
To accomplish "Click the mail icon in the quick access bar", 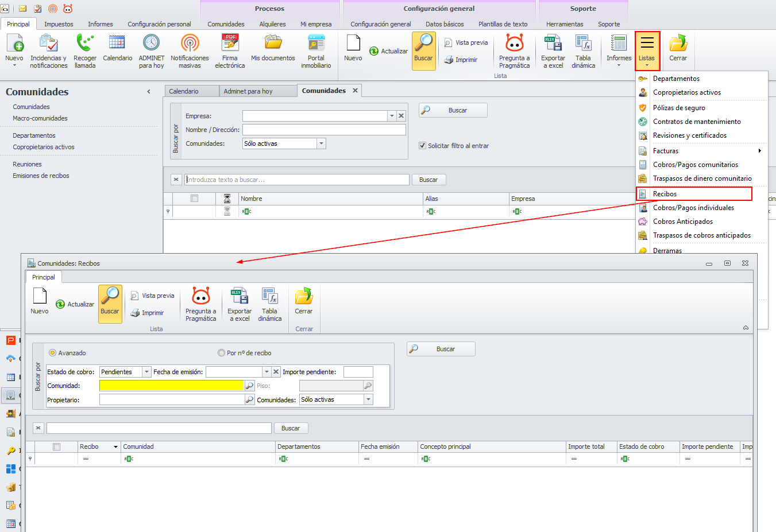I will 23,9.
